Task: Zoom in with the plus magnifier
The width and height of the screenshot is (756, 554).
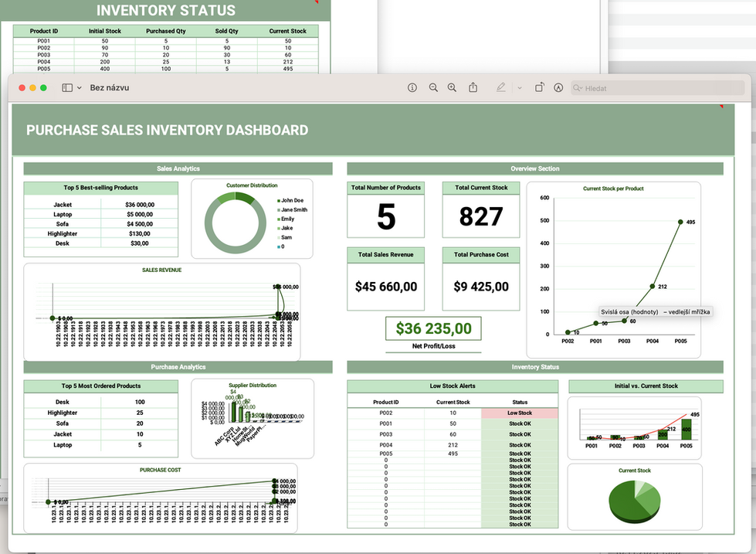Action: click(452, 88)
